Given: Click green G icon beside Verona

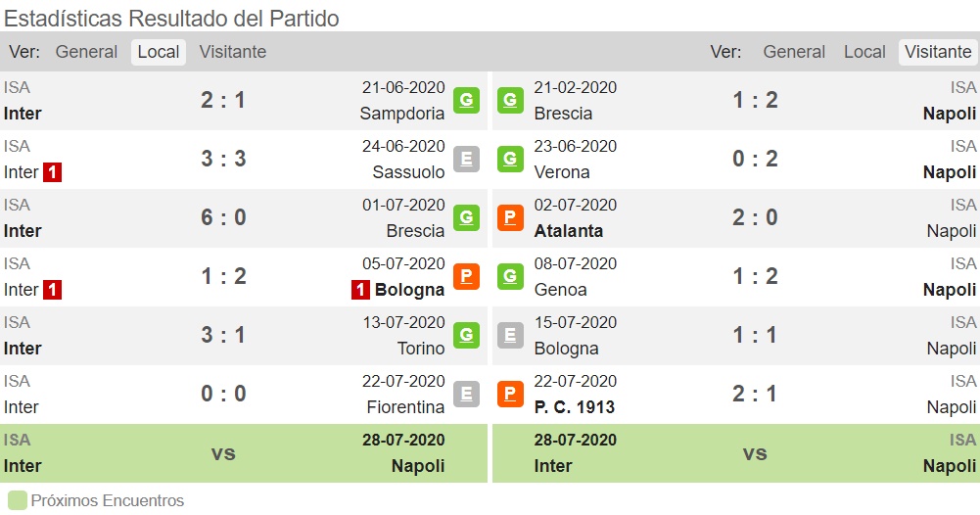Looking at the screenshot, I should 510,159.
